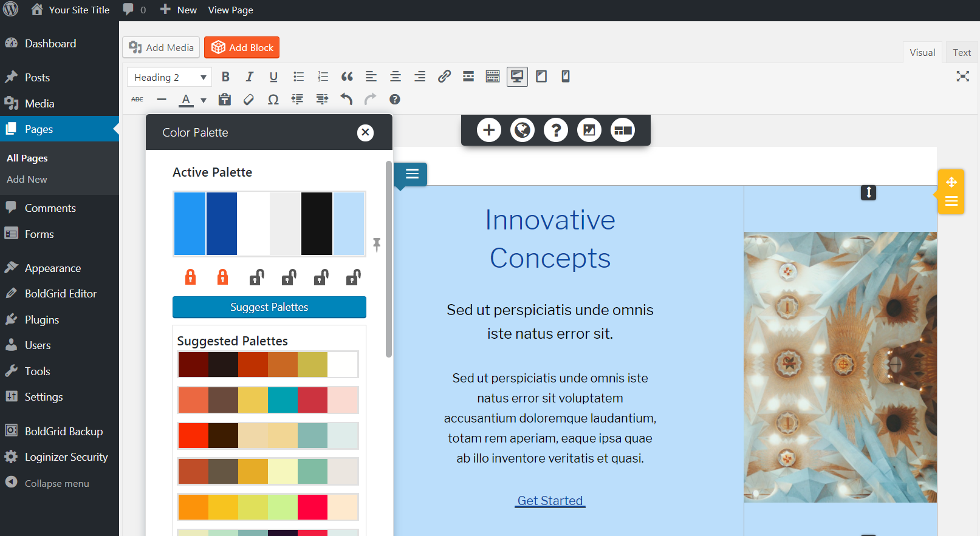Toggle lock on first palette color
The image size is (980, 536).
pos(191,277)
